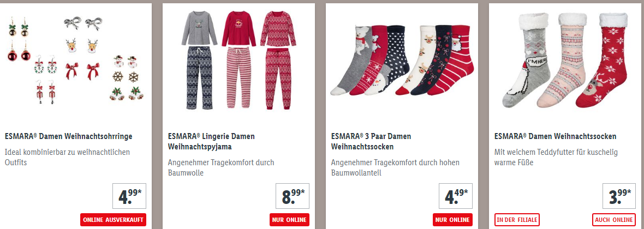This screenshot has height=229, width=644.
Task: Open the 3 Paar Weihnachtssocken image
Action: 402,61
